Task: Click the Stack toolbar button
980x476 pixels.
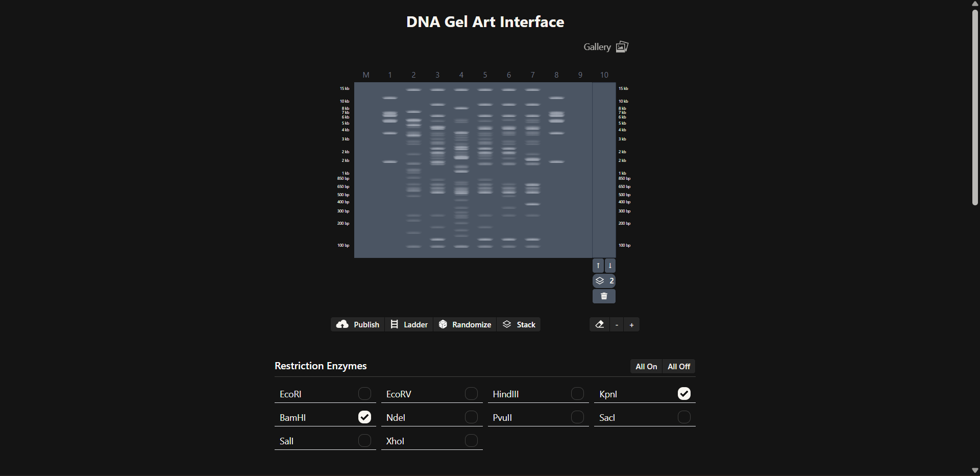Action: point(519,324)
